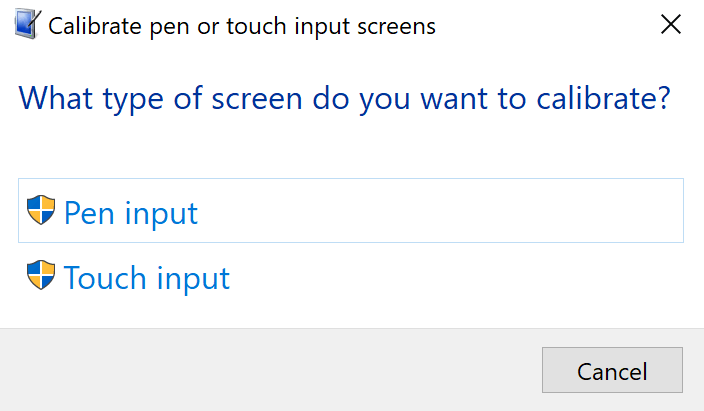Click the "What type of screen" heading

click(x=344, y=99)
